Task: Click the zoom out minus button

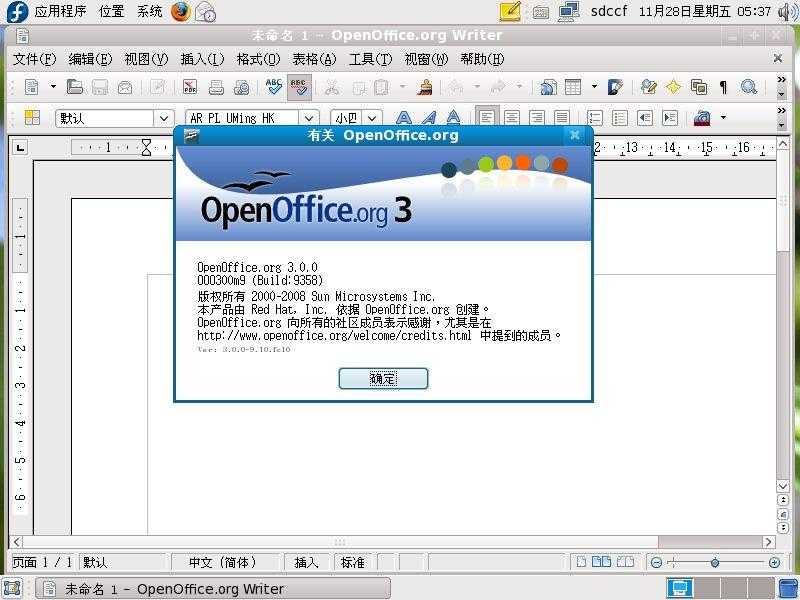Action: [x=657, y=562]
